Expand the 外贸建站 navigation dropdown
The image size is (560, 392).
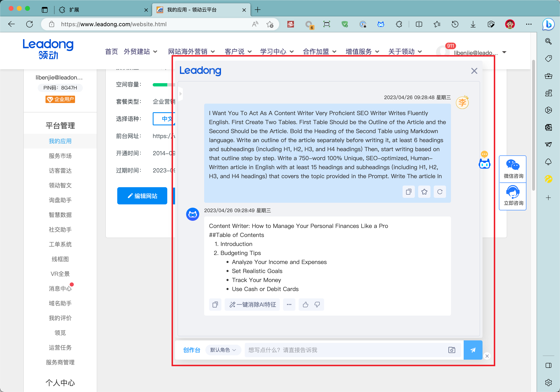[140, 51]
